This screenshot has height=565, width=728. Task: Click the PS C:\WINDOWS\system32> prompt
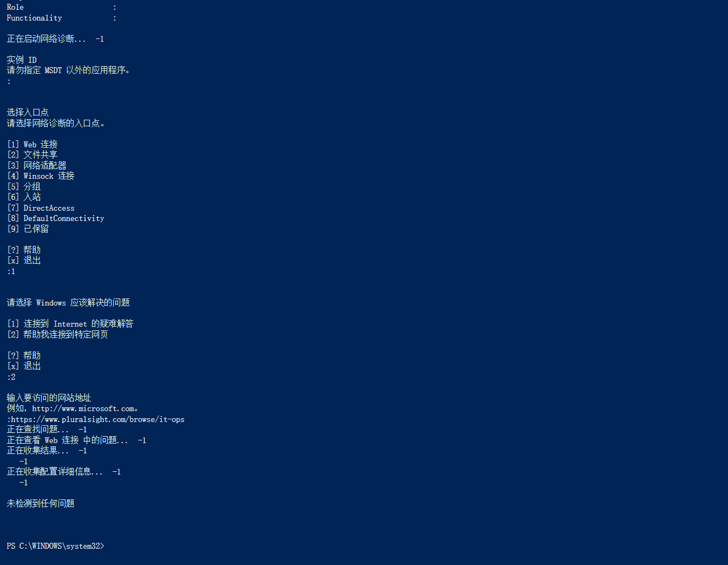(x=55, y=546)
